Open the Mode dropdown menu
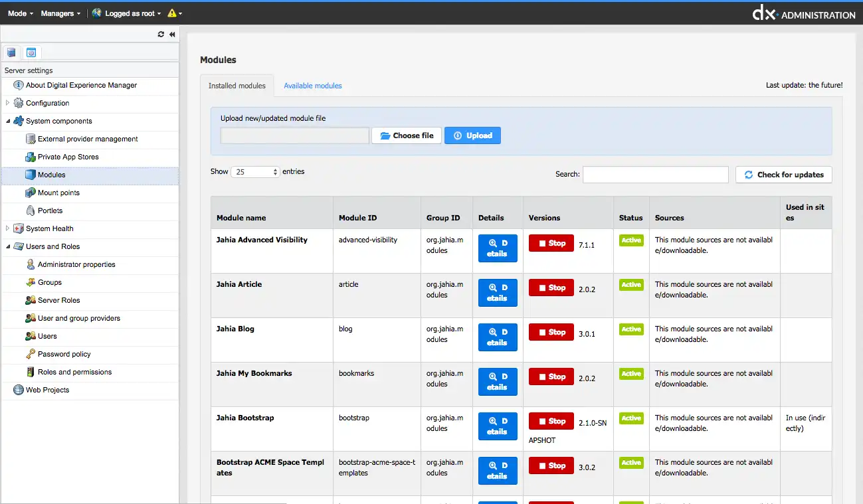 (x=21, y=13)
